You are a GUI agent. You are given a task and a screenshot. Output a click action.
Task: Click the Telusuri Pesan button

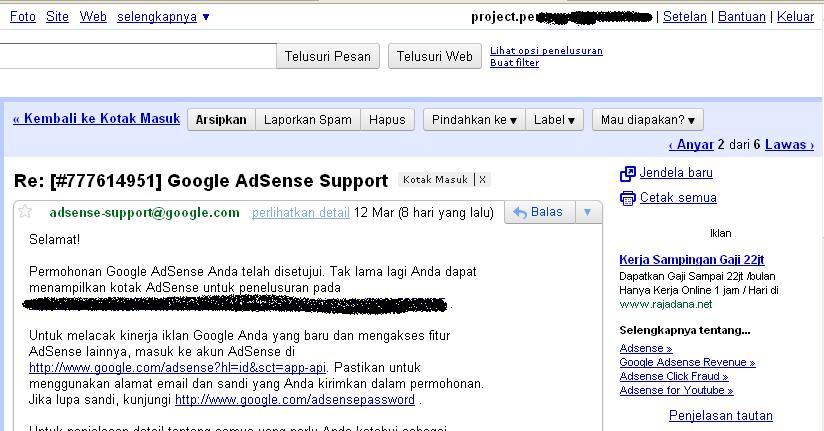tap(328, 56)
